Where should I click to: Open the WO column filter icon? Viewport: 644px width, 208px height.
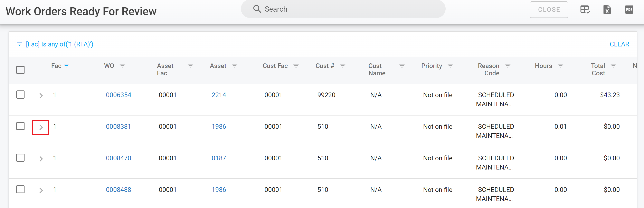pos(122,66)
